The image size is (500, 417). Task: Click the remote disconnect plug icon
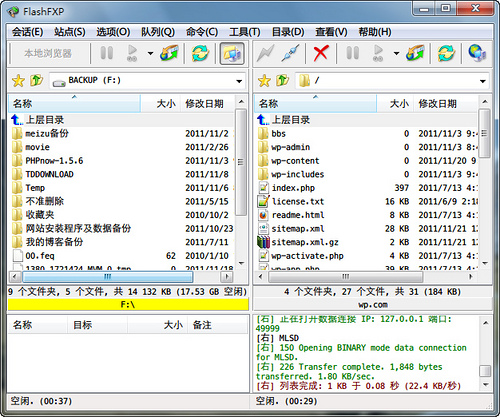click(290, 53)
